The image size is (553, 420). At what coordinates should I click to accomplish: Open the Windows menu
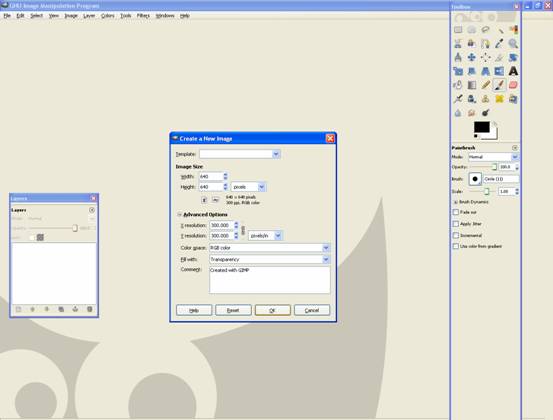(165, 16)
